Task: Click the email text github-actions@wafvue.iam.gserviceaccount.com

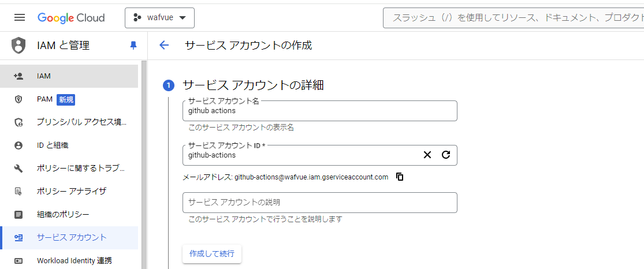Action: pyautogui.click(x=311, y=177)
